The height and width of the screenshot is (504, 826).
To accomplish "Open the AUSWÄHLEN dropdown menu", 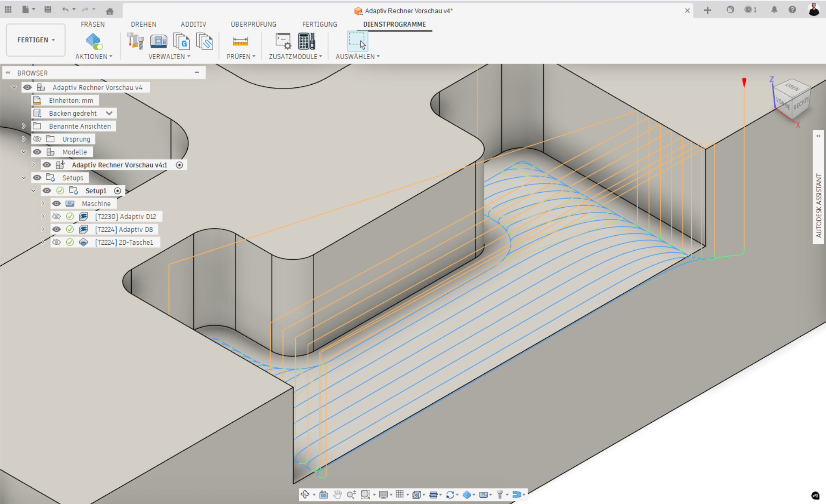I will (x=358, y=56).
